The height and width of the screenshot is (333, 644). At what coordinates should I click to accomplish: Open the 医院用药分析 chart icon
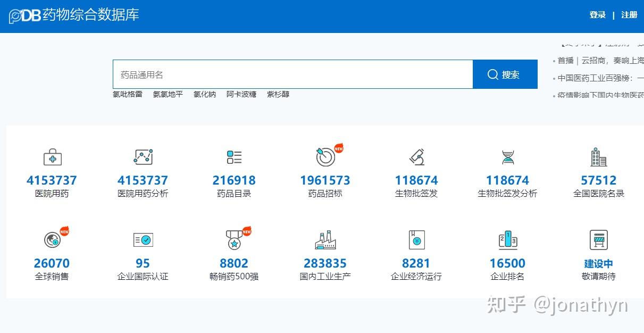click(x=143, y=157)
